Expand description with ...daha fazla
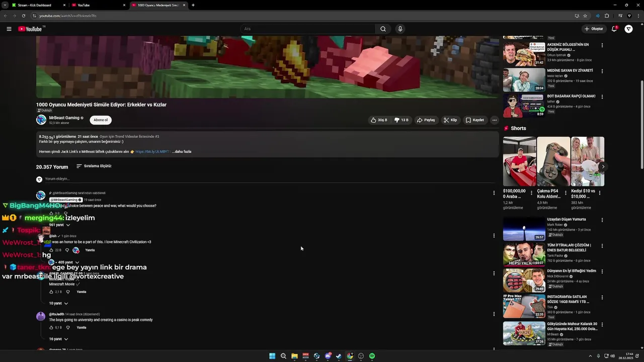Viewport: 644px width, 362px height. coord(182,151)
